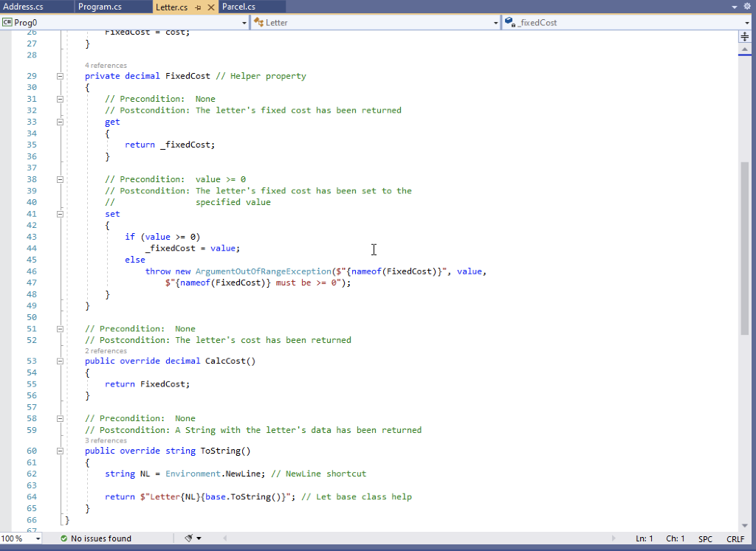This screenshot has height=551, width=756.
Task: Collapse the comment outline on line 51
Action: (60, 329)
